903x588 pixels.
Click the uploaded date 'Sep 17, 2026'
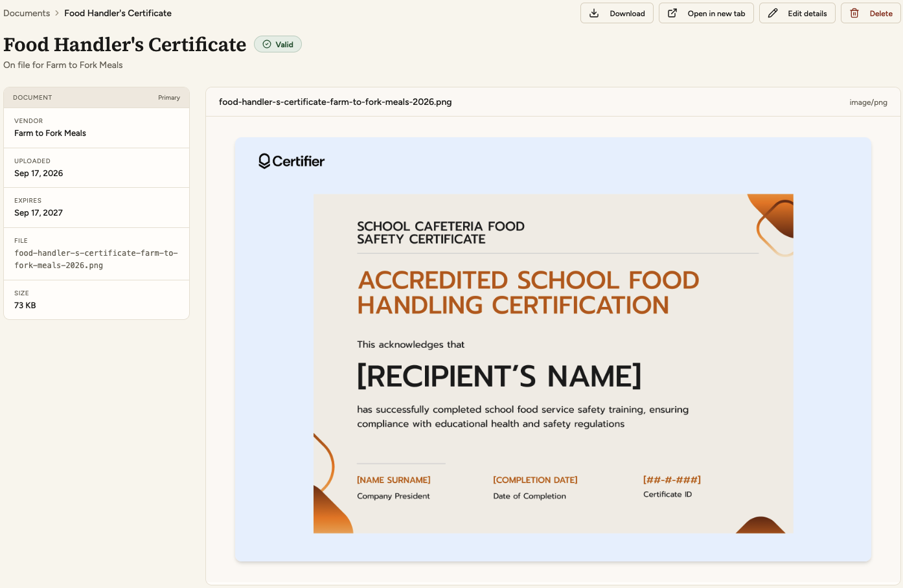click(39, 174)
